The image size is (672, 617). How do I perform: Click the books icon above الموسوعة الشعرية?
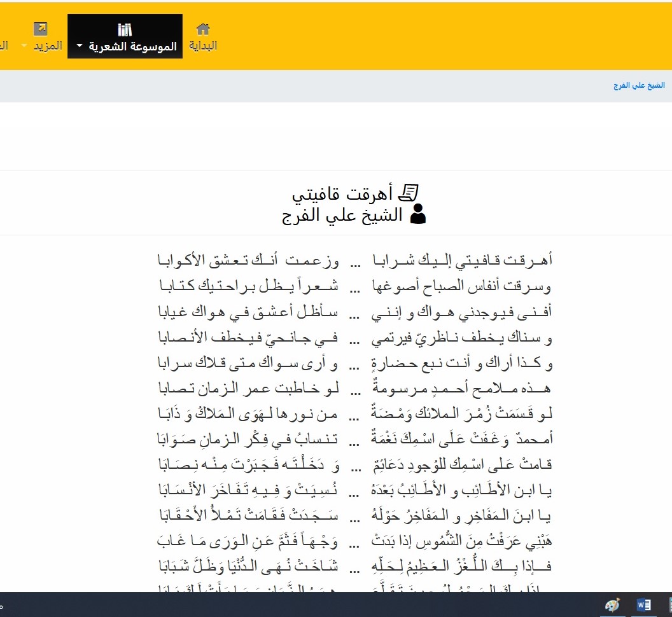(x=125, y=29)
